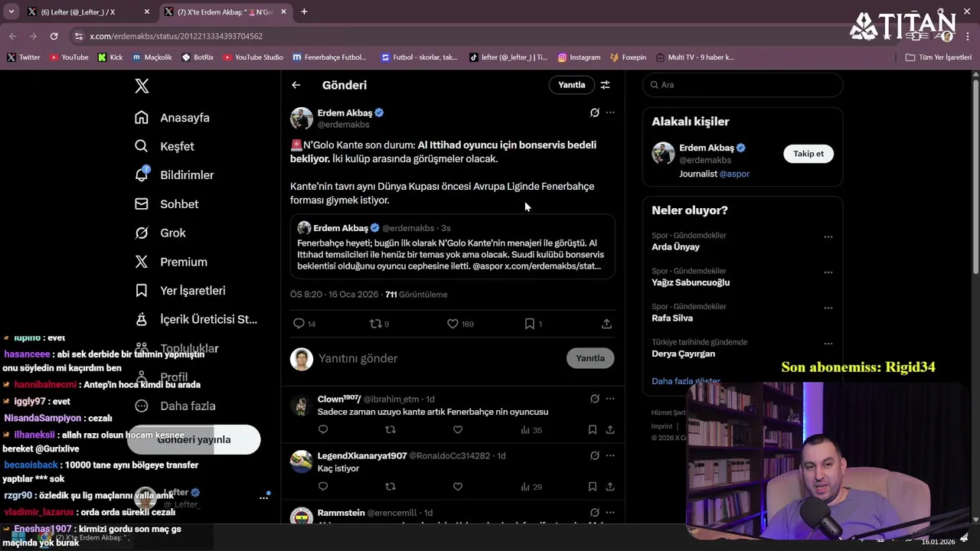Like Clown1907's reply
980x551 pixels.
[458, 430]
